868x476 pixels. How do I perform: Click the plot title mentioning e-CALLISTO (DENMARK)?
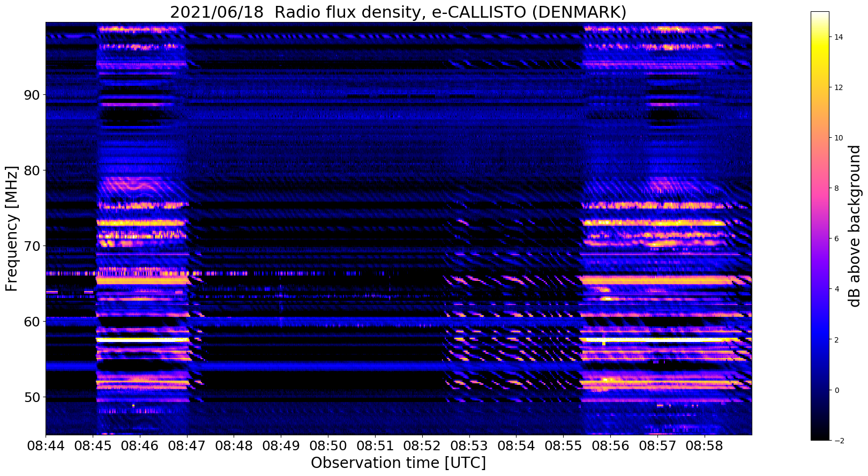click(x=398, y=12)
